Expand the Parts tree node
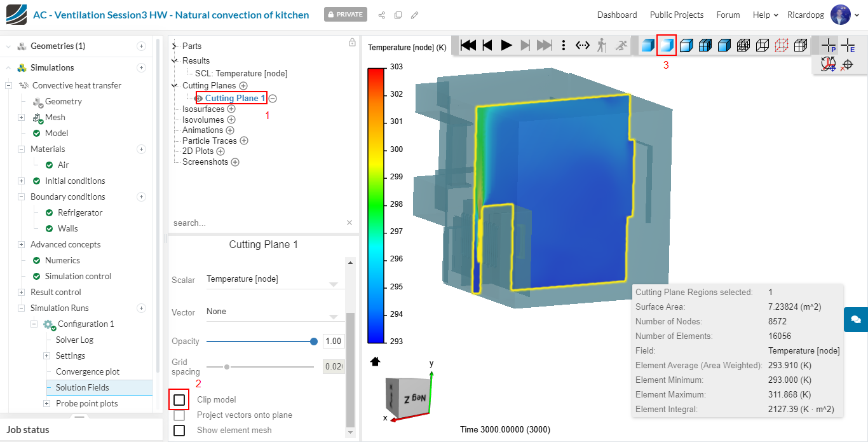Image resolution: width=868 pixels, height=442 pixels. (x=175, y=46)
